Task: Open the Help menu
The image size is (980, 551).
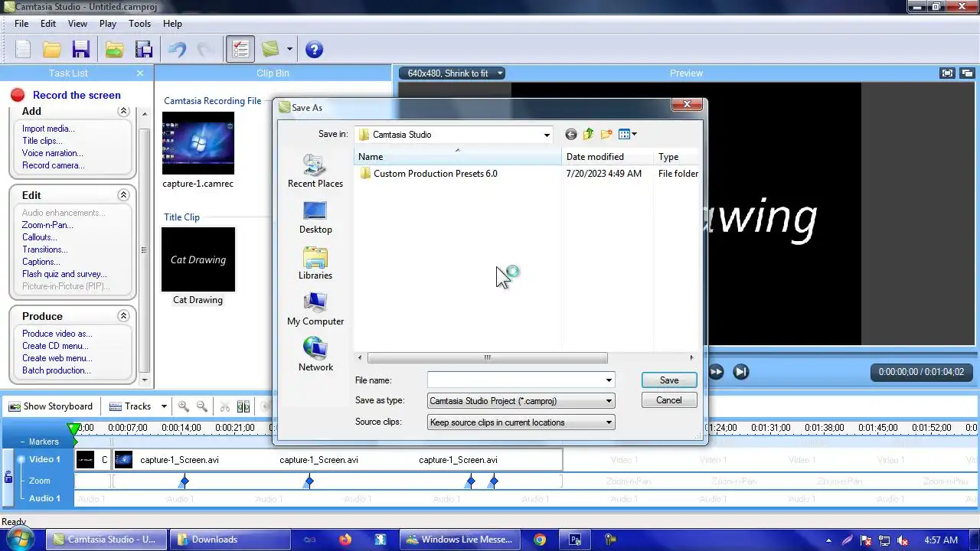Action: tap(172, 24)
